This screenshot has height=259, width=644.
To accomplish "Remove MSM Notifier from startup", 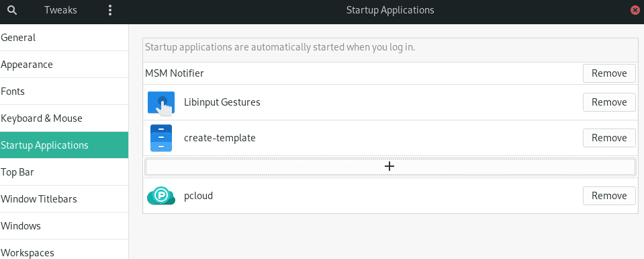I will click(609, 73).
